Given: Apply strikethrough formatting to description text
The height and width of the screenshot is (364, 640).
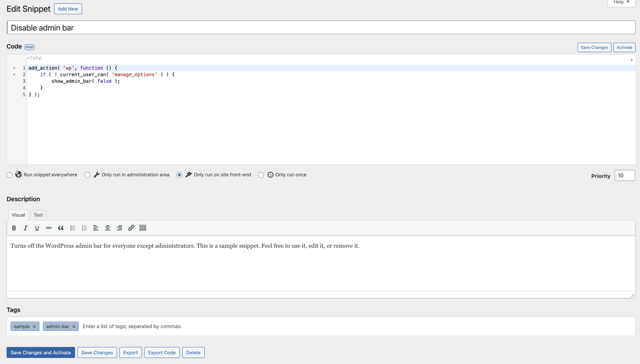Looking at the screenshot, I should click(x=49, y=228).
